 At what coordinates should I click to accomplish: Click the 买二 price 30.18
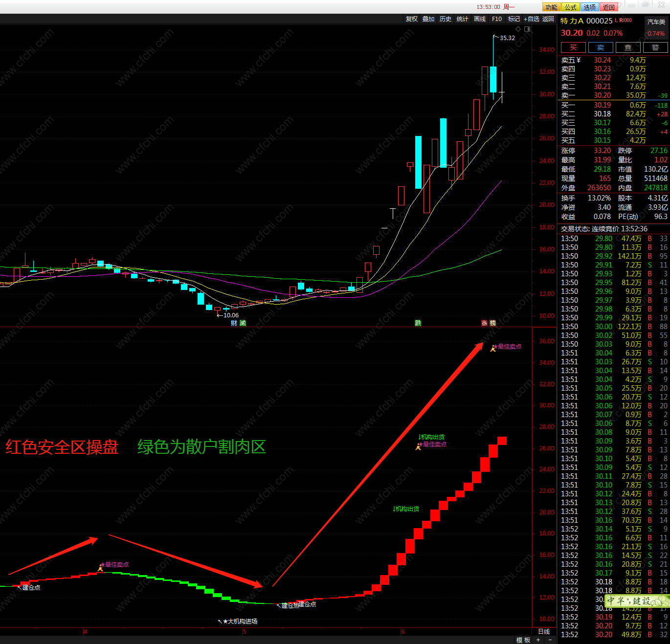pyautogui.click(x=603, y=114)
